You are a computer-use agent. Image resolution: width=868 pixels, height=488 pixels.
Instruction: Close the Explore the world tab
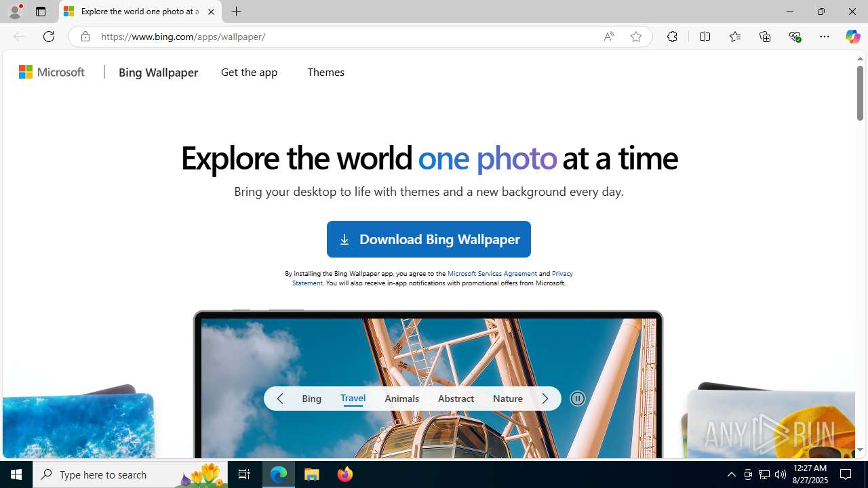coord(211,12)
